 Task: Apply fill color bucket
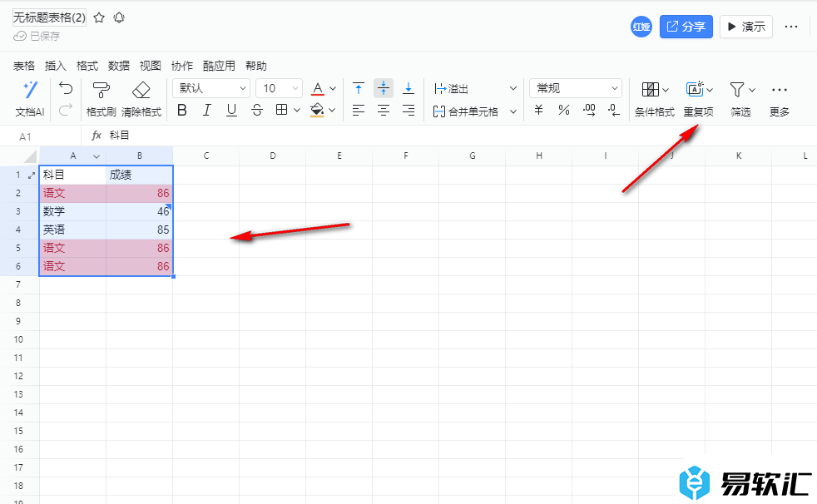pos(317,110)
